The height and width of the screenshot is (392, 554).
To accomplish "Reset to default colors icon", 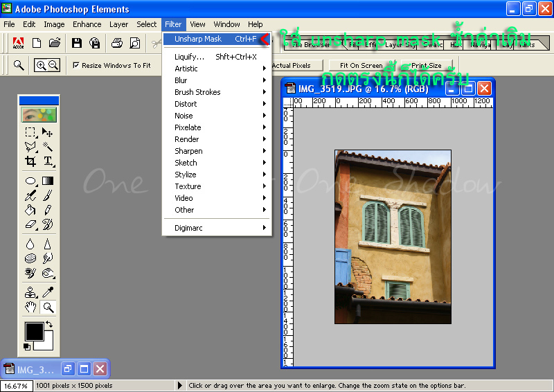I will tap(27, 347).
